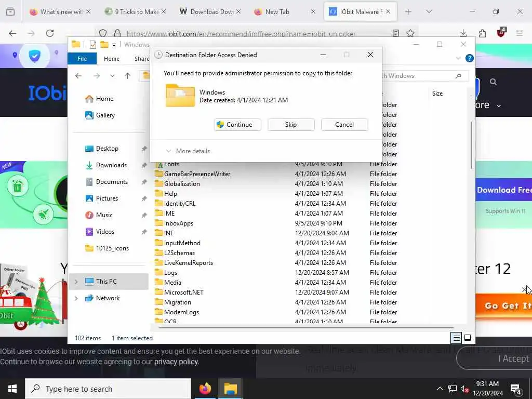Open recent locations dropdown in Explorer
The height and width of the screenshot is (399, 532).
point(112,76)
